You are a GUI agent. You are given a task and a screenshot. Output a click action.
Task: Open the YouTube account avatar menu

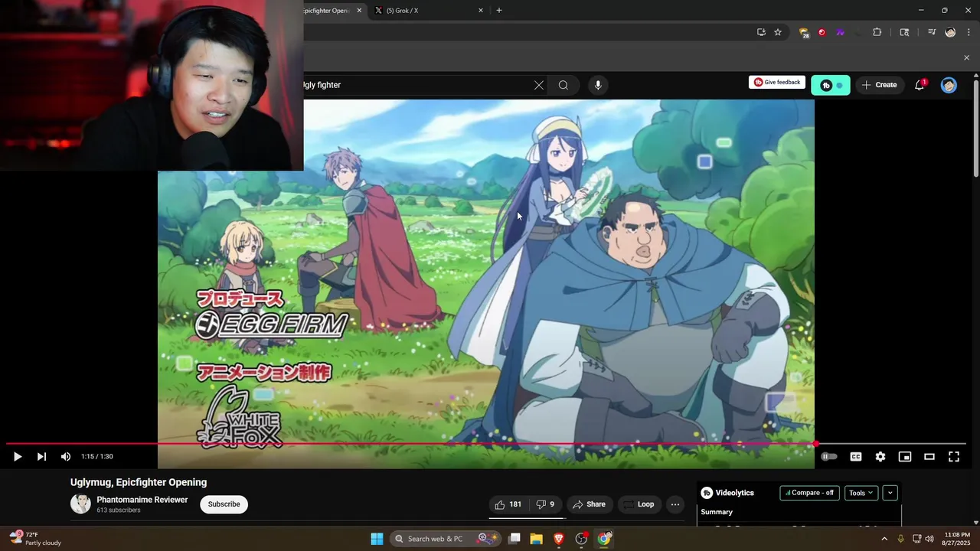click(x=949, y=85)
